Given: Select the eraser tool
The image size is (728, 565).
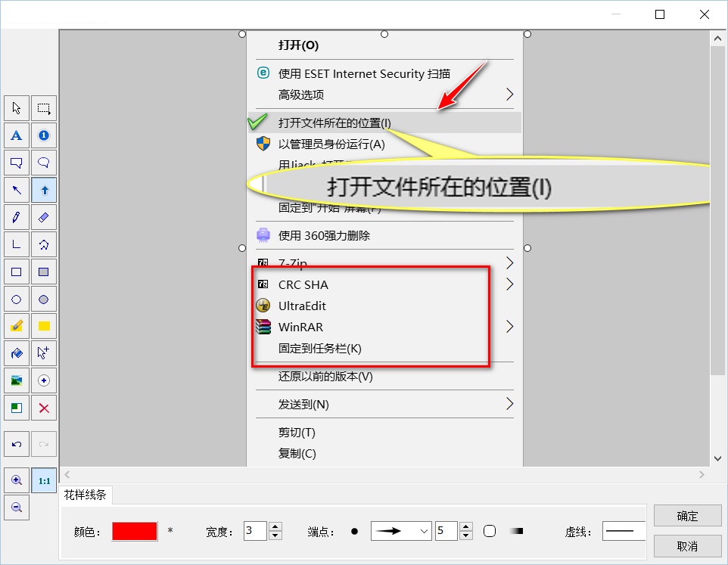Looking at the screenshot, I should [44, 217].
